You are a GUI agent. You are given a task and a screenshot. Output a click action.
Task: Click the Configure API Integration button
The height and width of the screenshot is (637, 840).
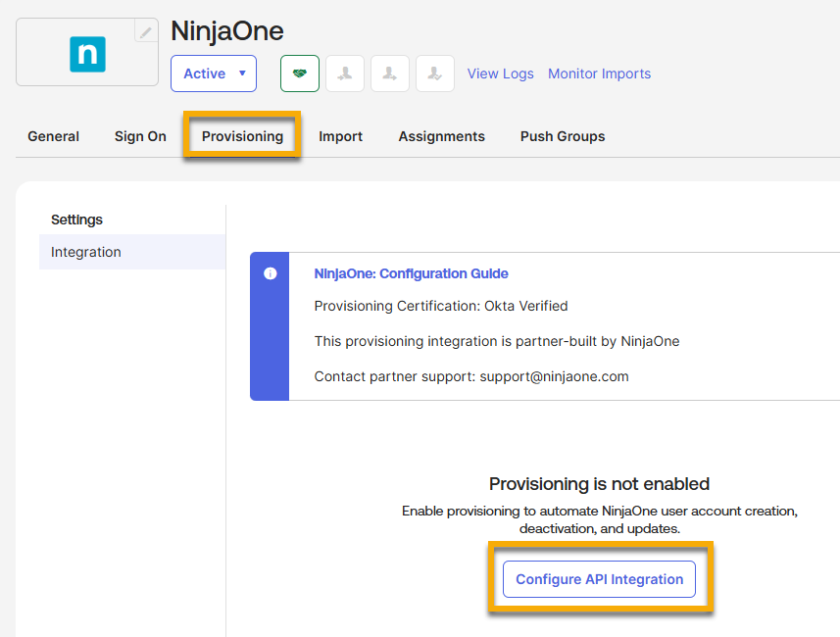pos(599,579)
